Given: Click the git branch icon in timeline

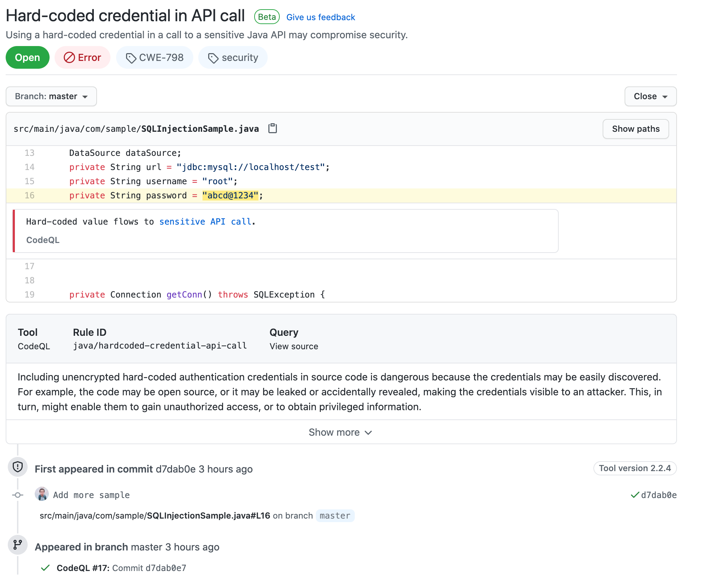Looking at the screenshot, I should pyautogui.click(x=18, y=545).
